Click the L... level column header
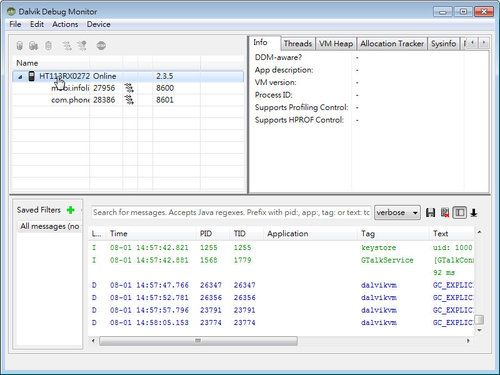The width and height of the screenshot is (500, 375). tap(96, 234)
